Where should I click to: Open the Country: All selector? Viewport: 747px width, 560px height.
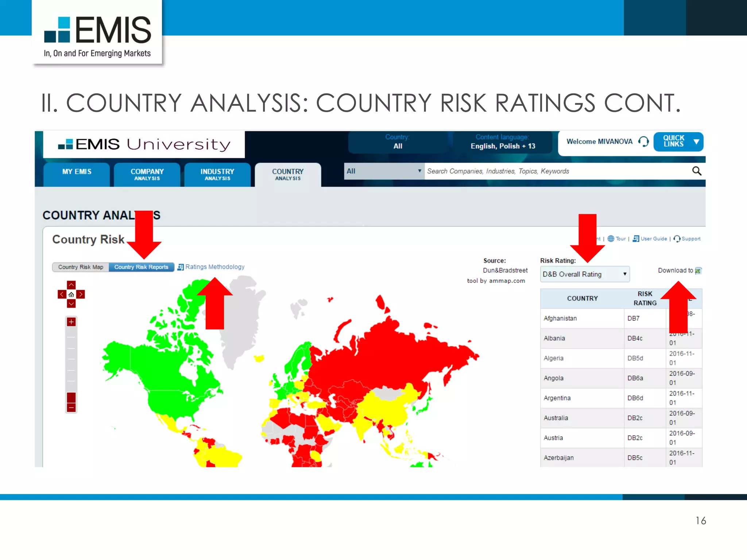(398, 142)
